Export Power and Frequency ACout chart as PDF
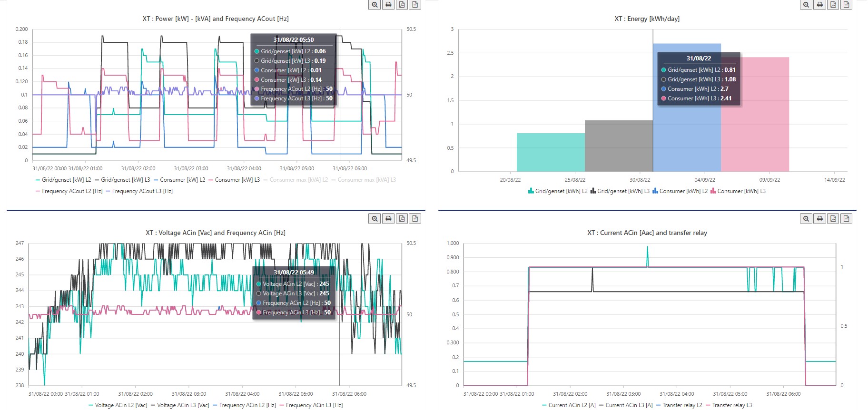Viewport: 868px width, 410px height. (x=402, y=5)
